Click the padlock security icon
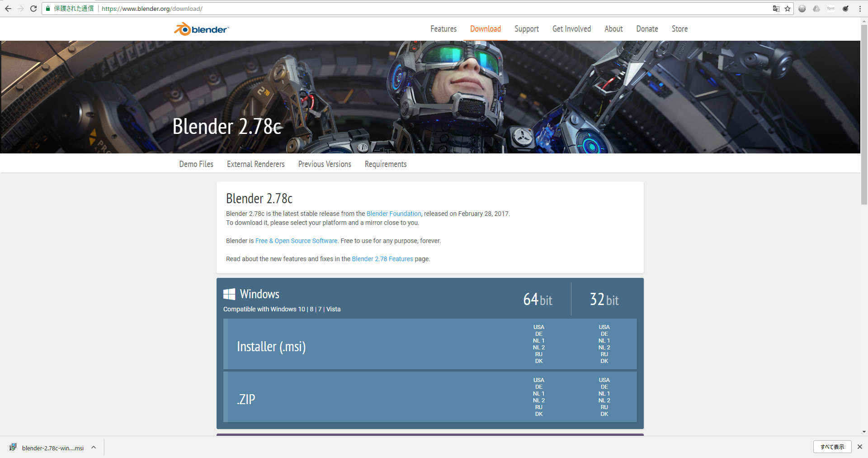Viewport: 868px width, 458px height. pos(48,8)
